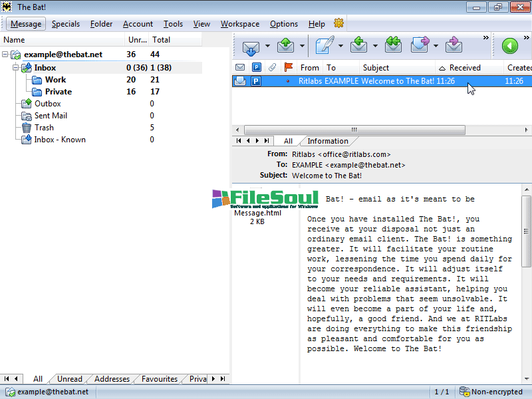
Task: Click the Redirect message envelope icon
Action: pyautogui.click(x=454, y=46)
